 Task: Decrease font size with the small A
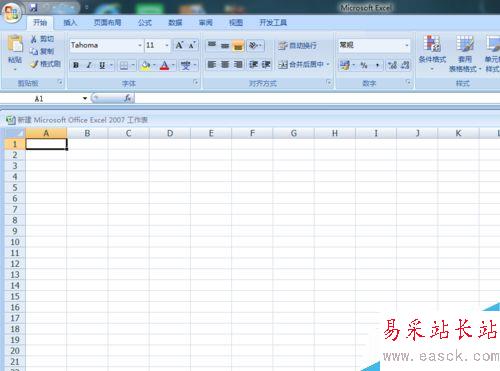pos(191,45)
